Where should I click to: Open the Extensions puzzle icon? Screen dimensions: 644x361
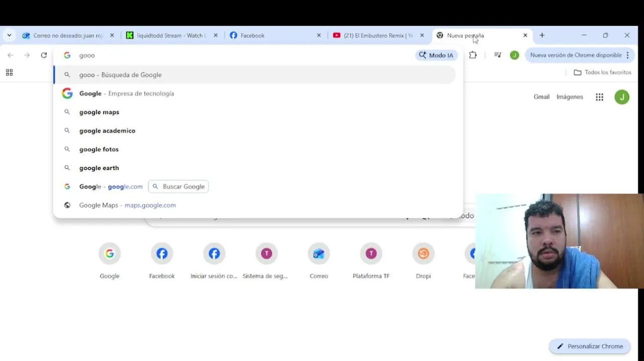click(x=472, y=55)
